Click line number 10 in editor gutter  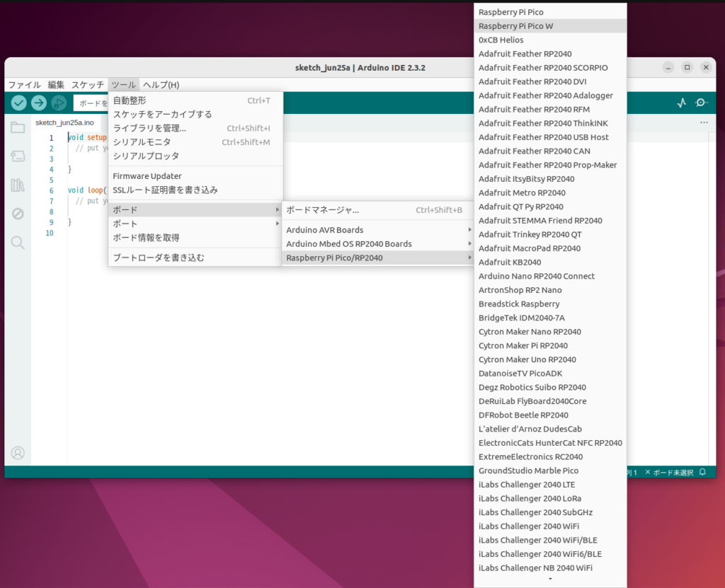coord(50,233)
